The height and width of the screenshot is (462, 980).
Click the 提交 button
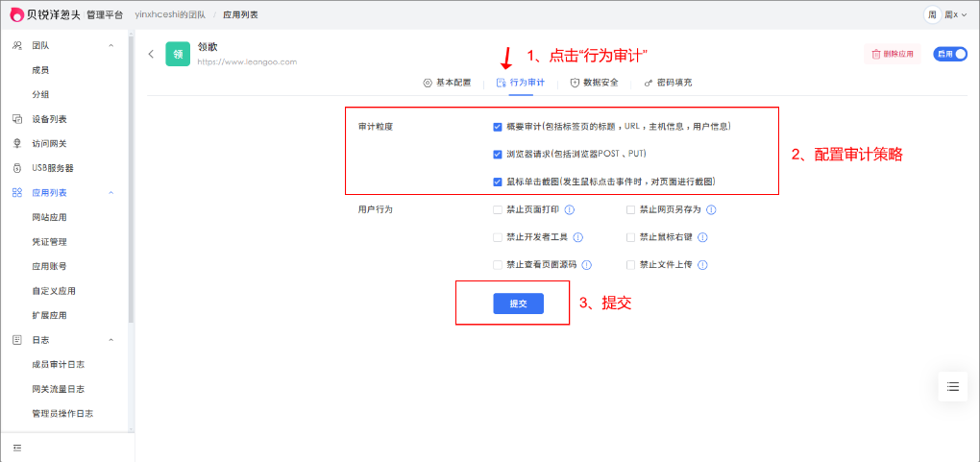(x=518, y=304)
